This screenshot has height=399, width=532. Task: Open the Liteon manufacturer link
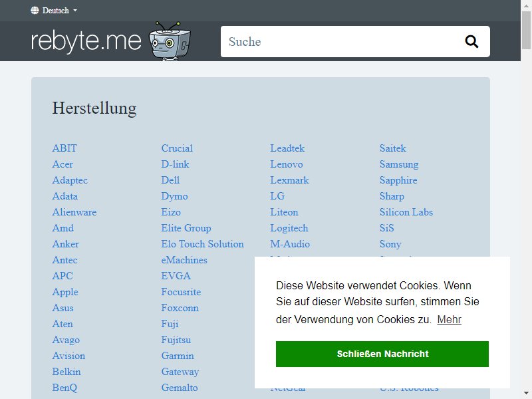(284, 212)
